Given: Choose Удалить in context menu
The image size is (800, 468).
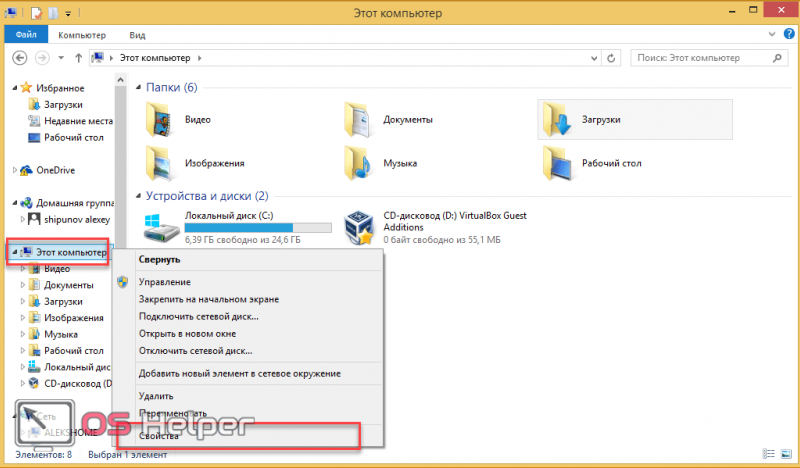Looking at the screenshot, I should tap(249, 396).
